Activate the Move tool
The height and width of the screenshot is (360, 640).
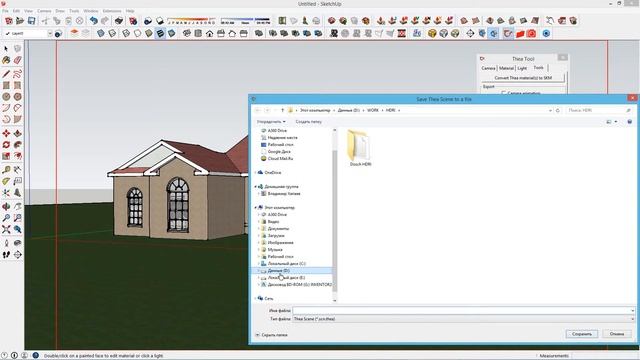pyautogui.click(x=6, y=133)
